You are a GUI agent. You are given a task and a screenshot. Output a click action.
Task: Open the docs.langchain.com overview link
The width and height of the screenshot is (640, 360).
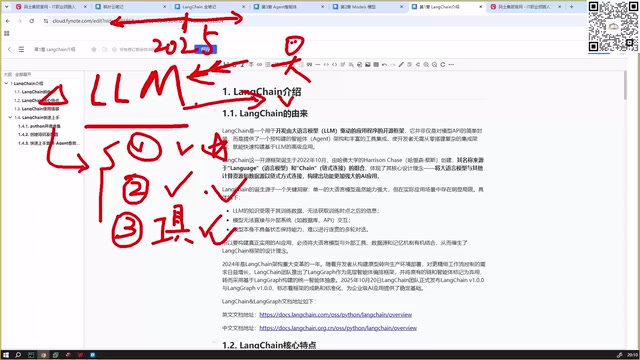coord(336,315)
